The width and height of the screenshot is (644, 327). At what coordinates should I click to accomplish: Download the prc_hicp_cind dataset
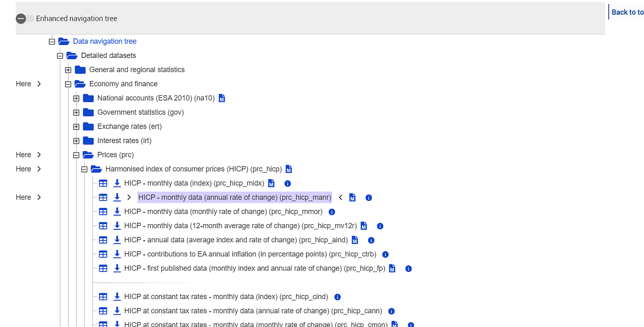pyautogui.click(x=117, y=297)
